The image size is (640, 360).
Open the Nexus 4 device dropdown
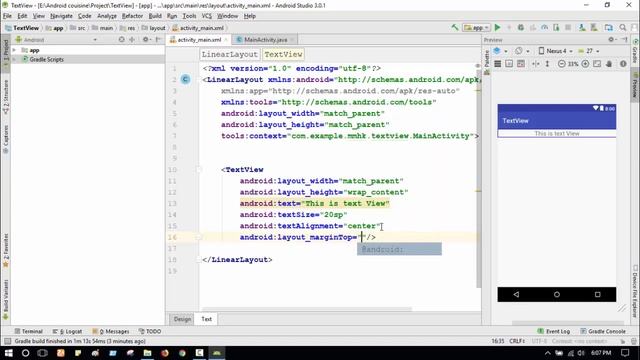pyautogui.click(x=555, y=51)
